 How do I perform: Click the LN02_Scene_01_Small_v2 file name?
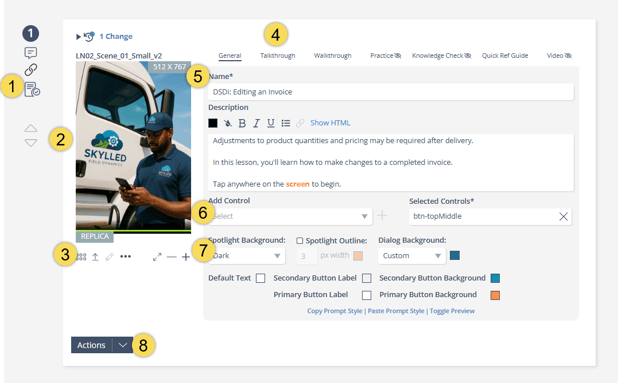pos(119,56)
